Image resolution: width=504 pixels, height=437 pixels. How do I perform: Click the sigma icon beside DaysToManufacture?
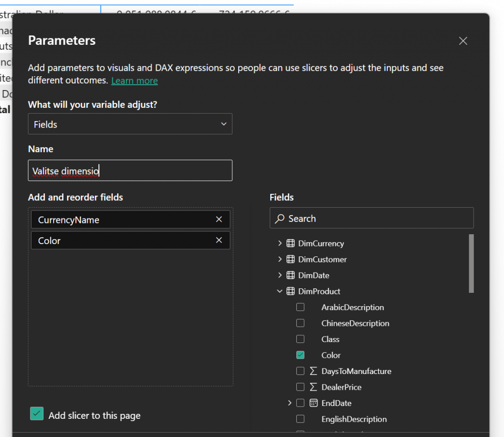click(314, 371)
